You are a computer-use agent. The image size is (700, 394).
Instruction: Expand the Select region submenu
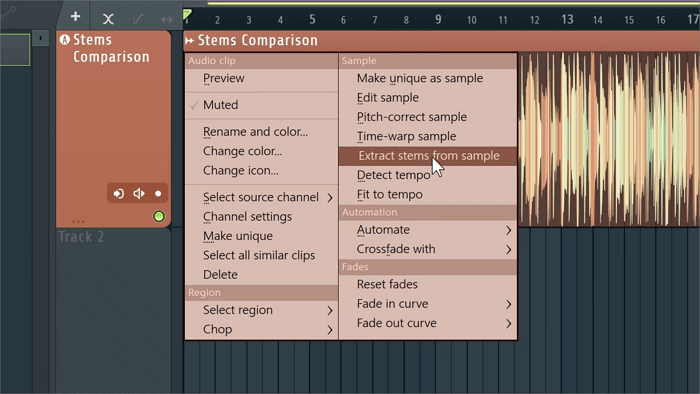tap(261, 310)
